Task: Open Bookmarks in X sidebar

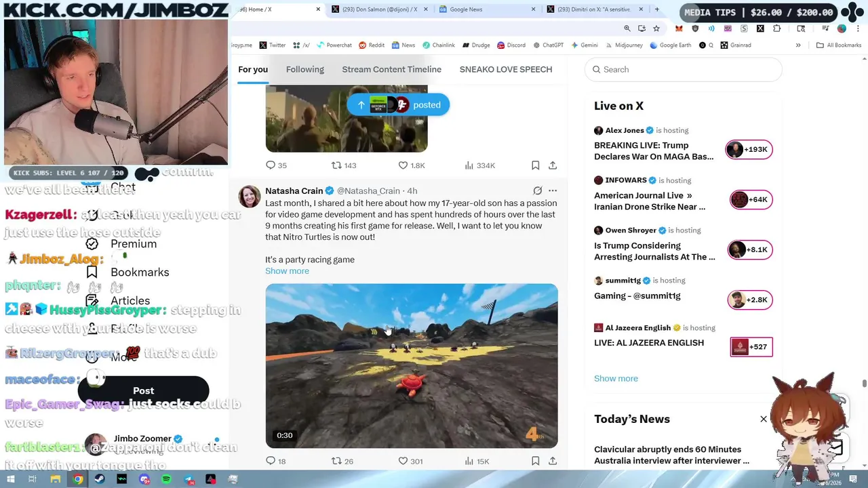Action: point(127,272)
